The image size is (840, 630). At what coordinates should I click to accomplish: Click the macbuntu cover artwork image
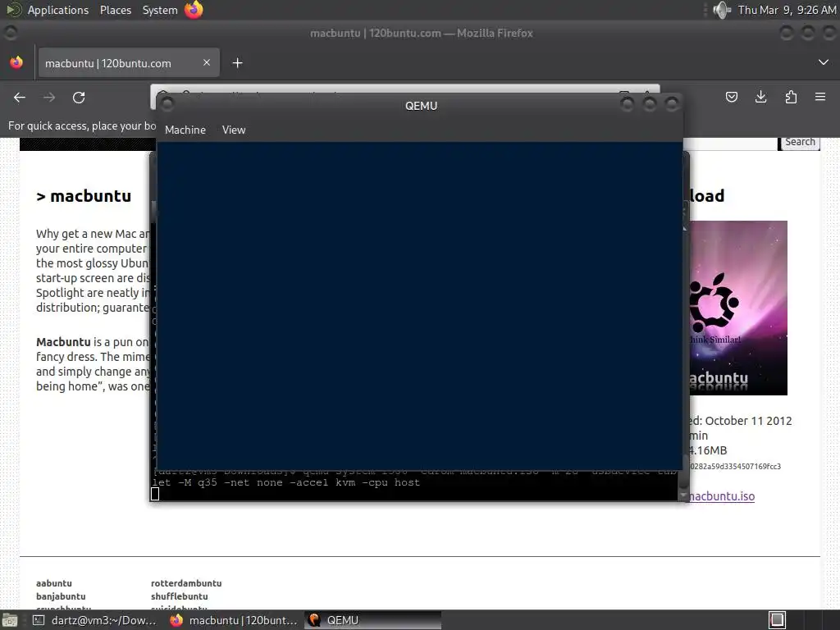pyautogui.click(x=737, y=308)
